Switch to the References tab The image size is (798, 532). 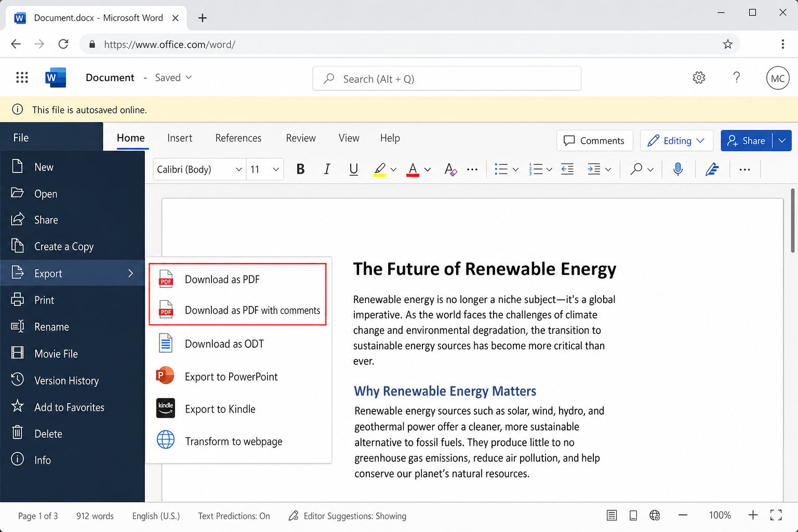click(x=238, y=138)
